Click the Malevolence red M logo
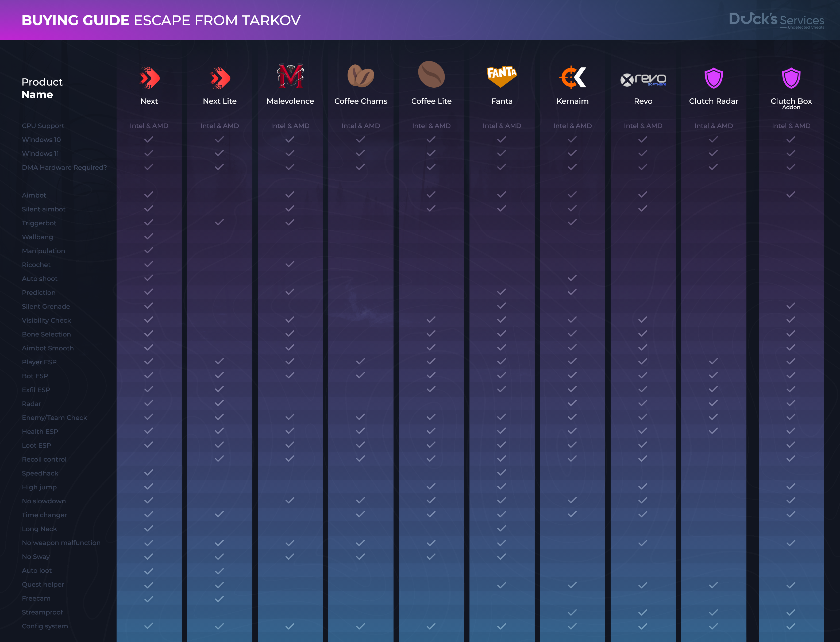This screenshot has height=642, width=840. click(x=290, y=76)
